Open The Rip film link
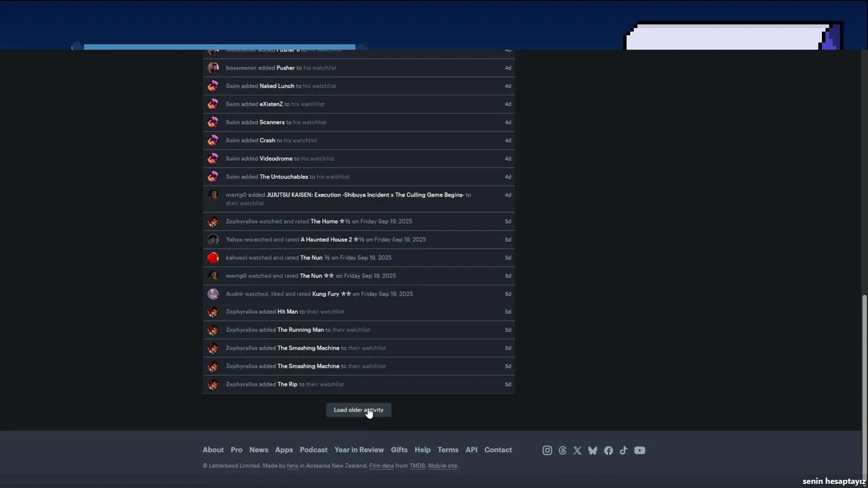Image resolution: width=868 pixels, height=488 pixels. pyautogui.click(x=288, y=384)
